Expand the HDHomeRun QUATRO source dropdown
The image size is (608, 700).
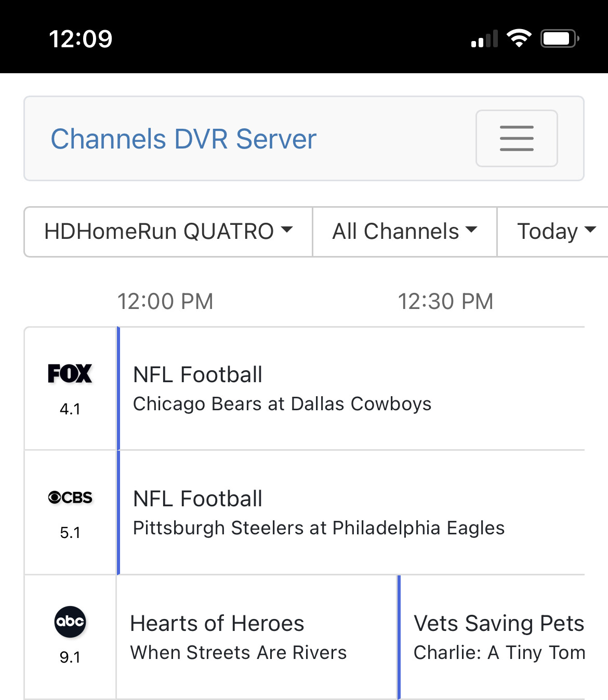click(x=168, y=232)
